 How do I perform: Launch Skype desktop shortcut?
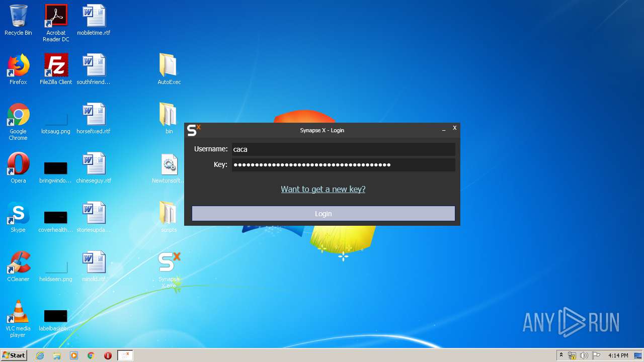pos(18,217)
